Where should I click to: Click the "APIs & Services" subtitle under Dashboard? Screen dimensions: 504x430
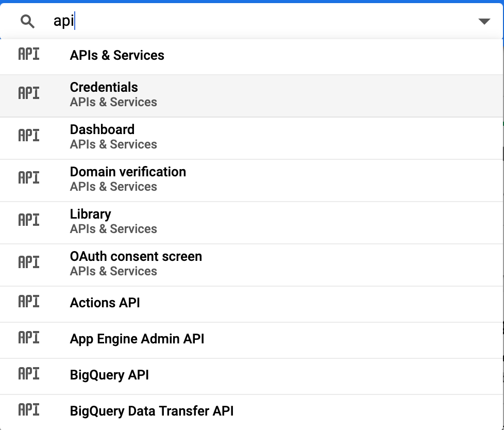(113, 144)
